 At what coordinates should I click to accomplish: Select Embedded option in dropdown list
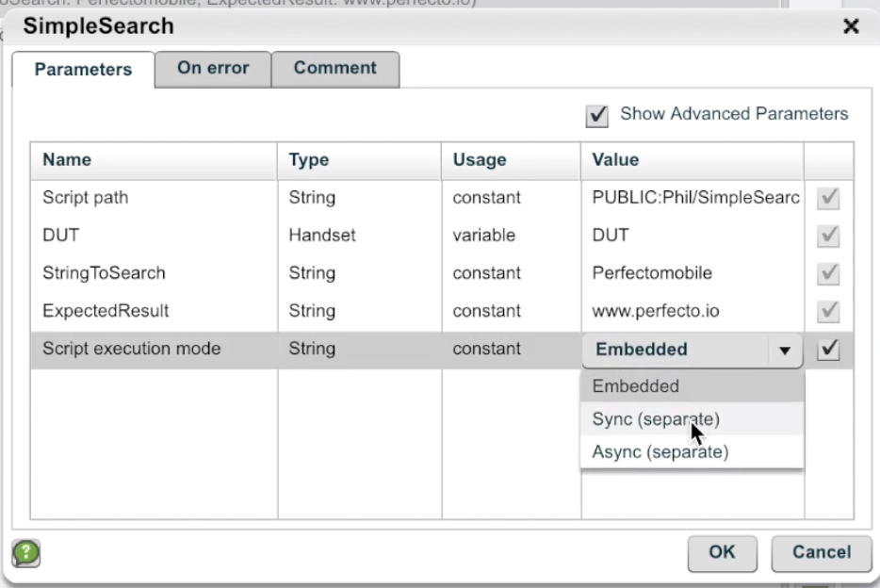(x=636, y=386)
